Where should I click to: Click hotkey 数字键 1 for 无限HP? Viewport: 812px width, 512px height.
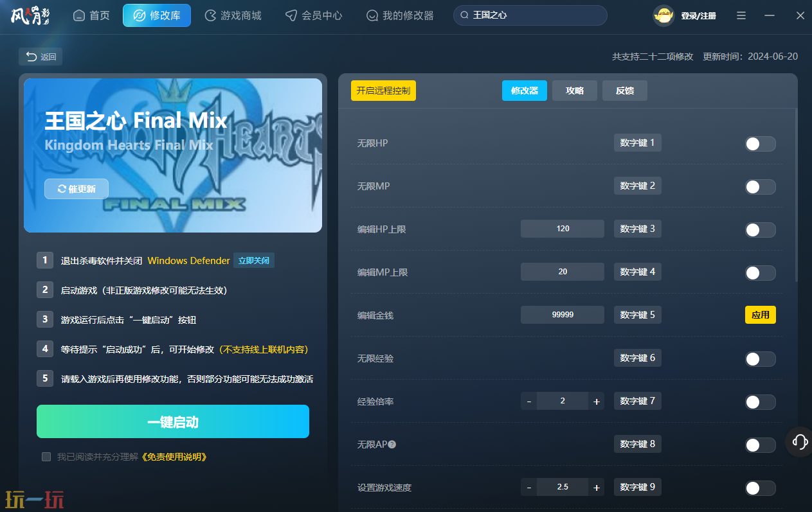tap(638, 143)
